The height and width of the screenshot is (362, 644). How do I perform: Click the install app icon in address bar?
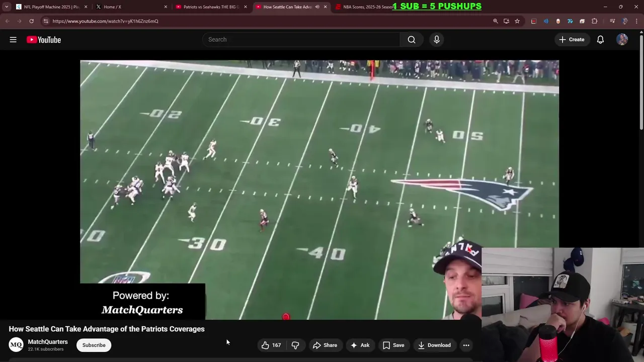point(506,21)
